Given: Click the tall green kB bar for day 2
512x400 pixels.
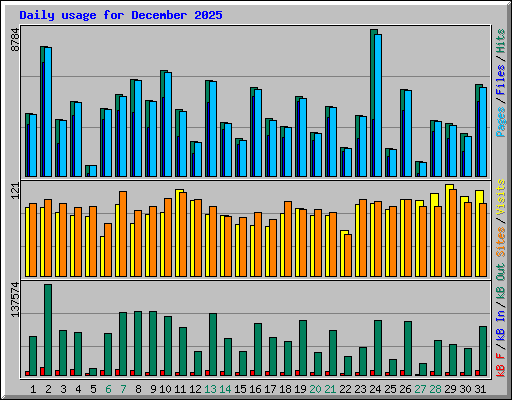Looking at the screenshot, I should [48, 330].
